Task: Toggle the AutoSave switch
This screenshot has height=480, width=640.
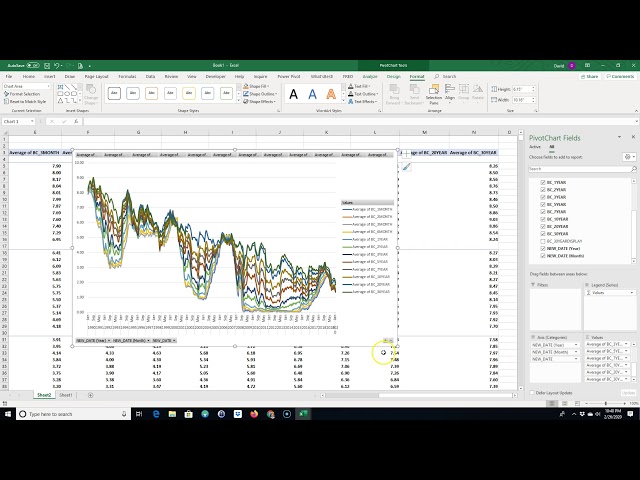Action: 33,65
